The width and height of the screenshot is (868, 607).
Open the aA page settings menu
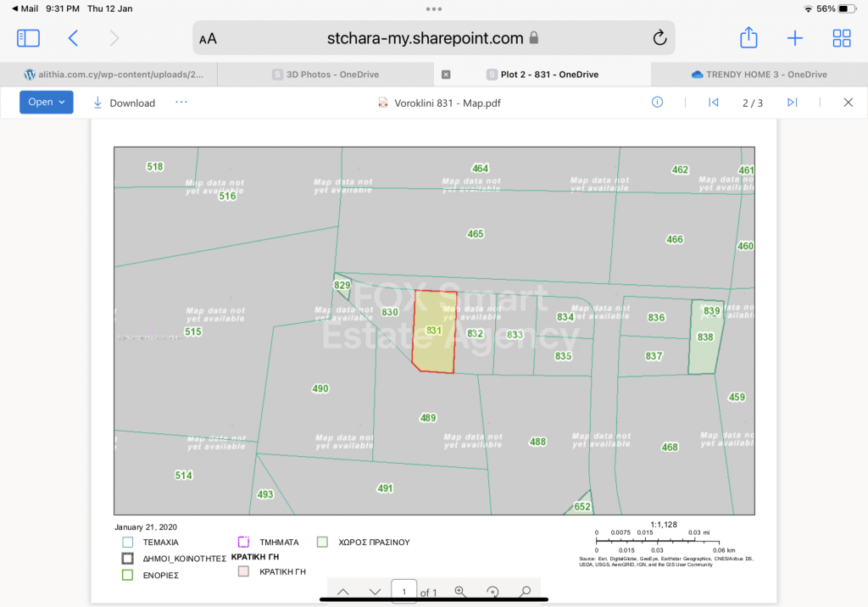[208, 39]
